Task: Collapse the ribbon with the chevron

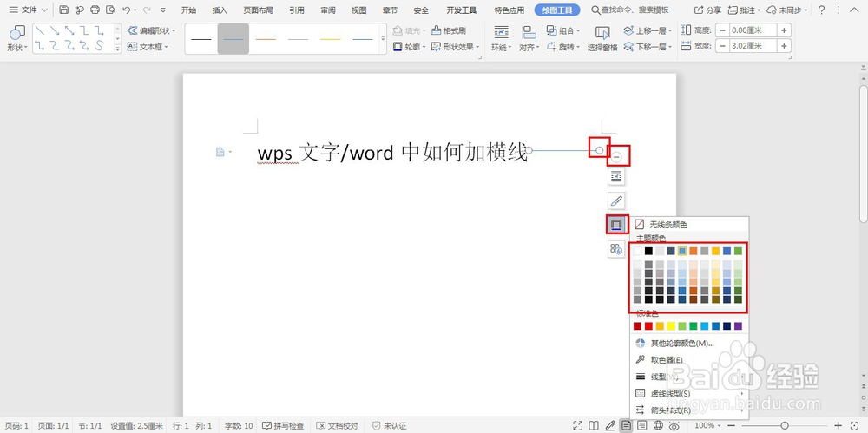Action: (853, 10)
